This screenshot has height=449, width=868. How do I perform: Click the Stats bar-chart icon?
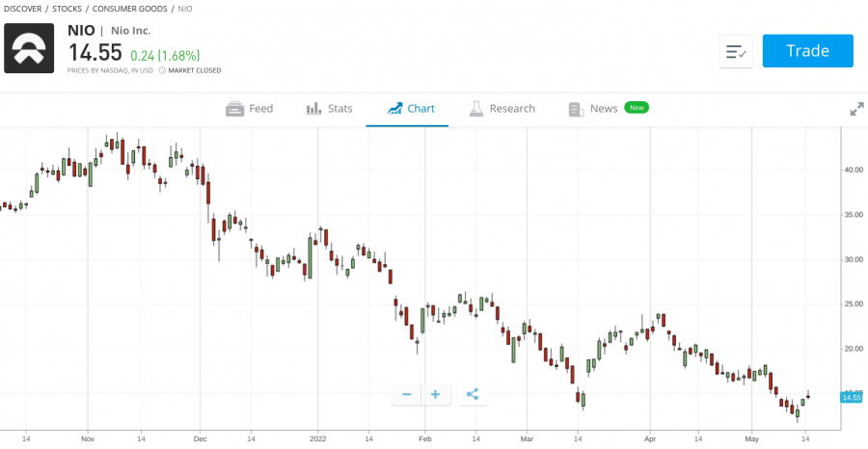click(x=313, y=108)
